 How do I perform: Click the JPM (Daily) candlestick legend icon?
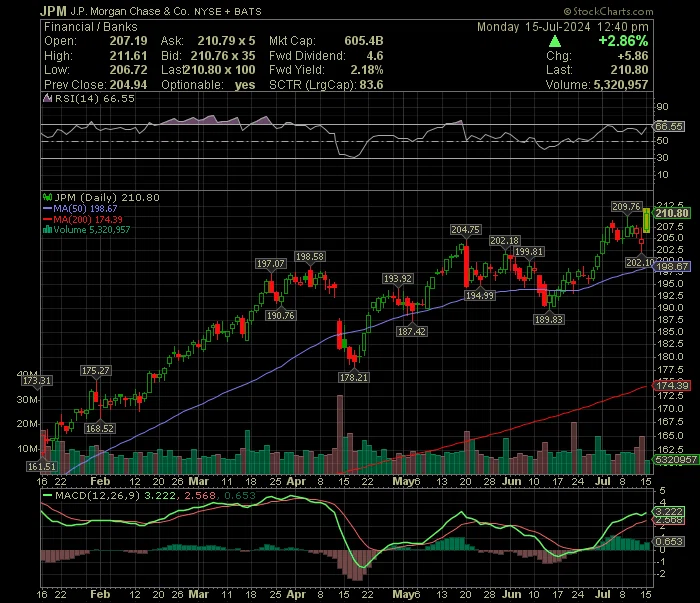(x=47, y=197)
